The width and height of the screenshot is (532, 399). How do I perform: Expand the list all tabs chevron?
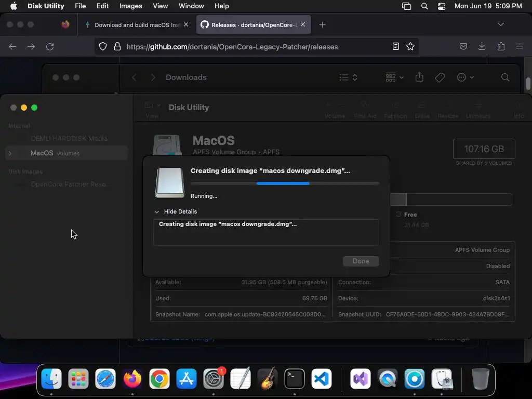tap(500, 24)
